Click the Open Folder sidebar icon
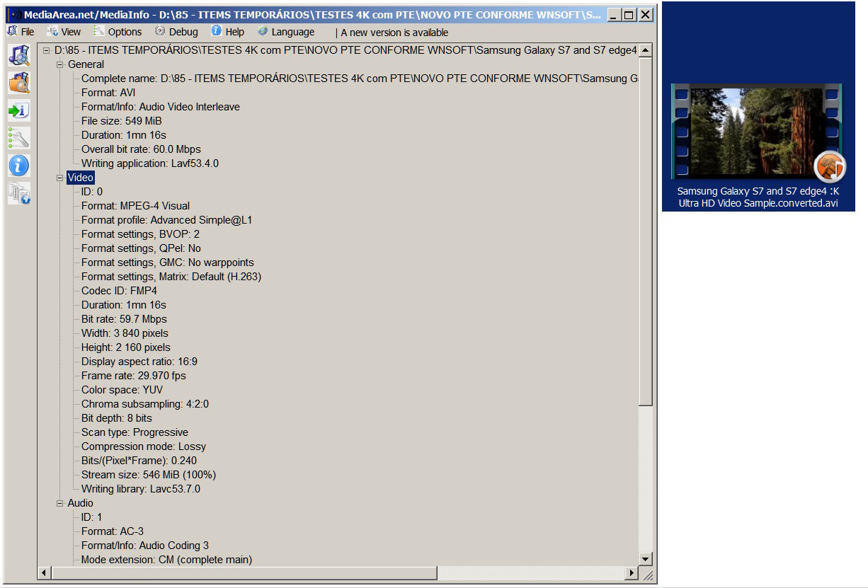Viewport: 868px width, 588px height. tap(19, 83)
